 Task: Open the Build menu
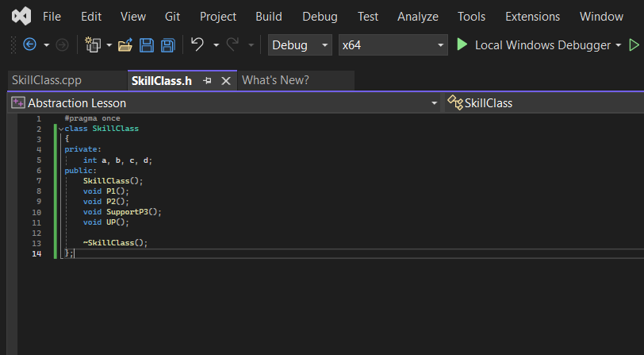tap(269, 17)
